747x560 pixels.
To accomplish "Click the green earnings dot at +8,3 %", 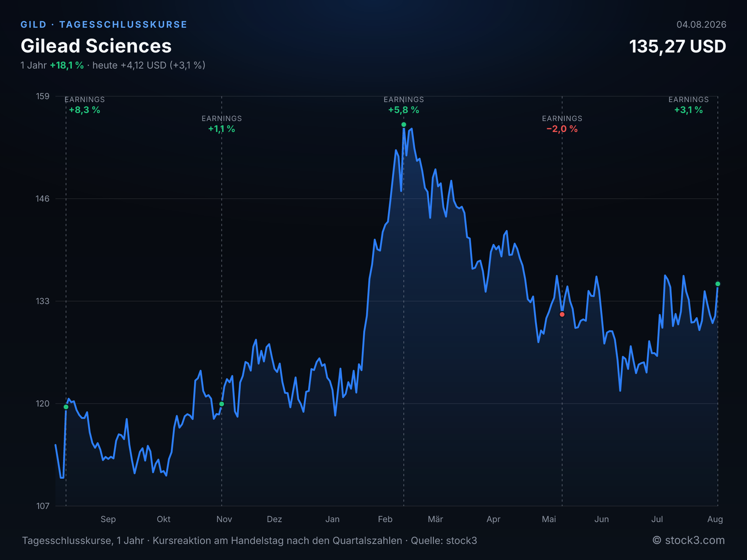I will pos(66,407).
